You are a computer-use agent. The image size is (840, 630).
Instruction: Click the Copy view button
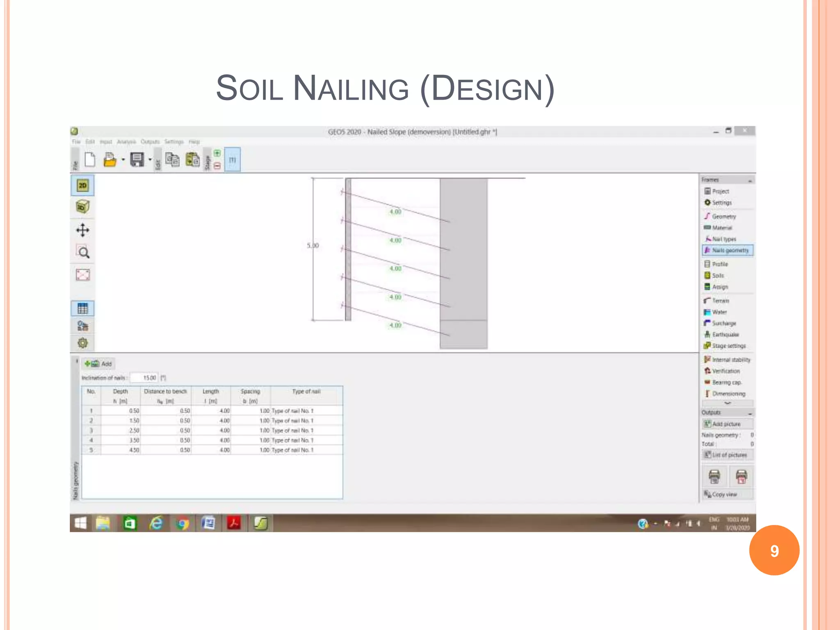[x=728, y=494]
